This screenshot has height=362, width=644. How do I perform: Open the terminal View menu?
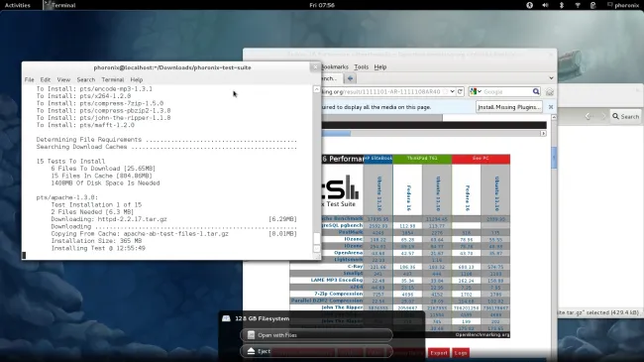point(63,79)
